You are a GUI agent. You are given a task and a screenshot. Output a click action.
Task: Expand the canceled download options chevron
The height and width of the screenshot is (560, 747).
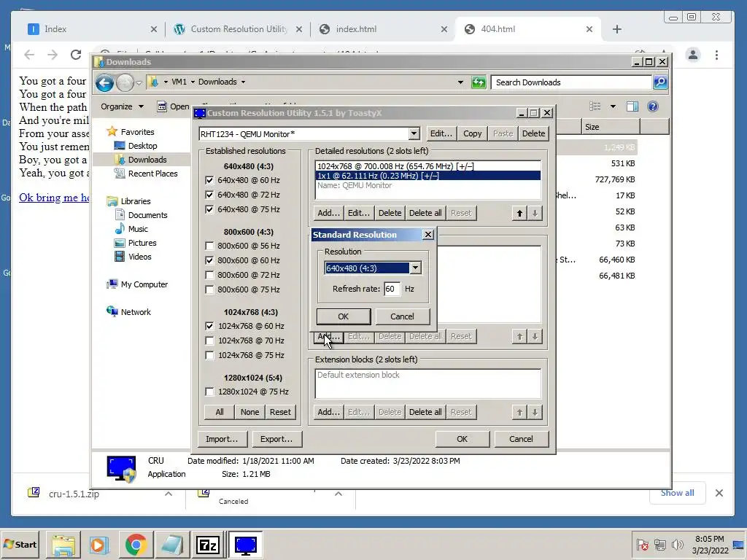(338, 494)
